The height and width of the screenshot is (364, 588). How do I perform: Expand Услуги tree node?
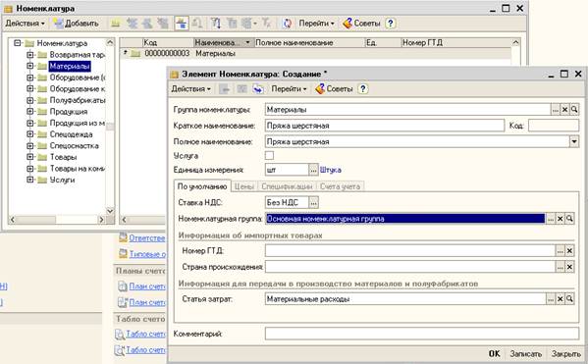[30, 180]
